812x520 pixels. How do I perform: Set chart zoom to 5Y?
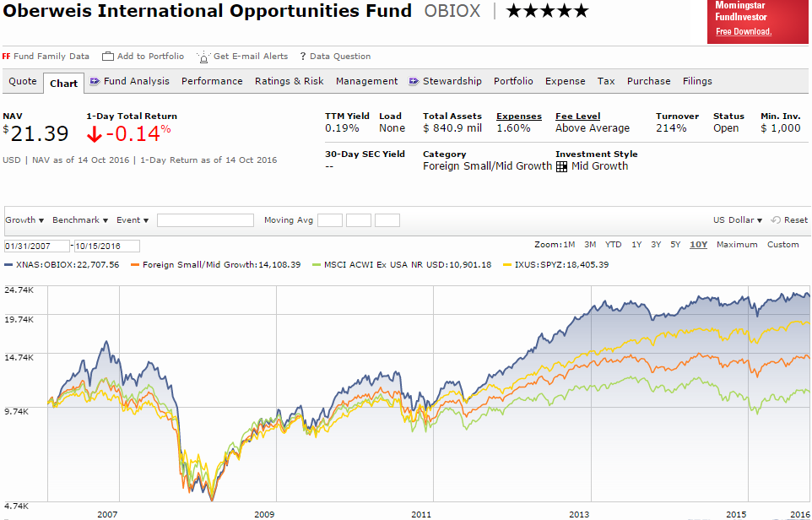tap(675, 245)
